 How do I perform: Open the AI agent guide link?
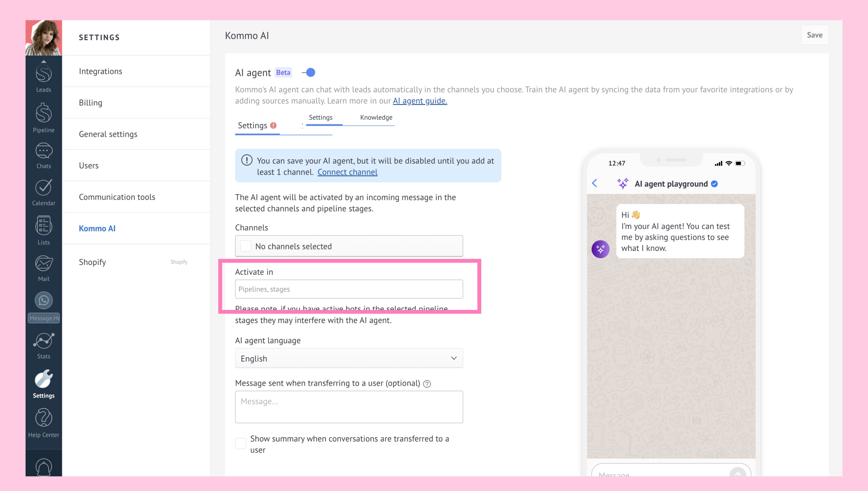pos(420,101)
